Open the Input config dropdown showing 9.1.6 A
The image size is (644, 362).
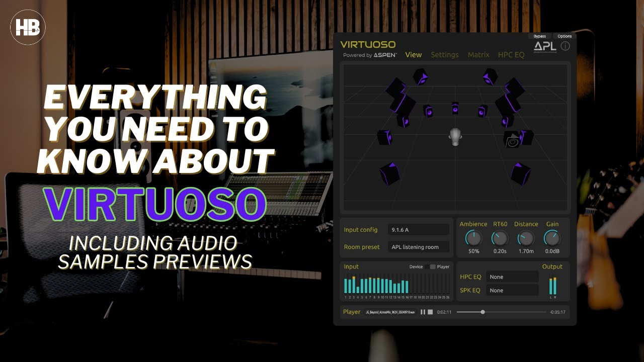(x=419, y=230)
